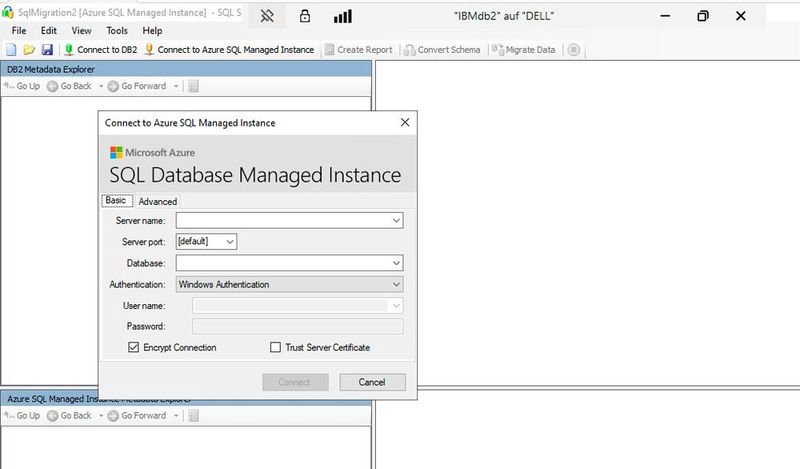Click the New Project icon in toolbar
Screen dimensions: 800x469
click(x=11, y=50)
